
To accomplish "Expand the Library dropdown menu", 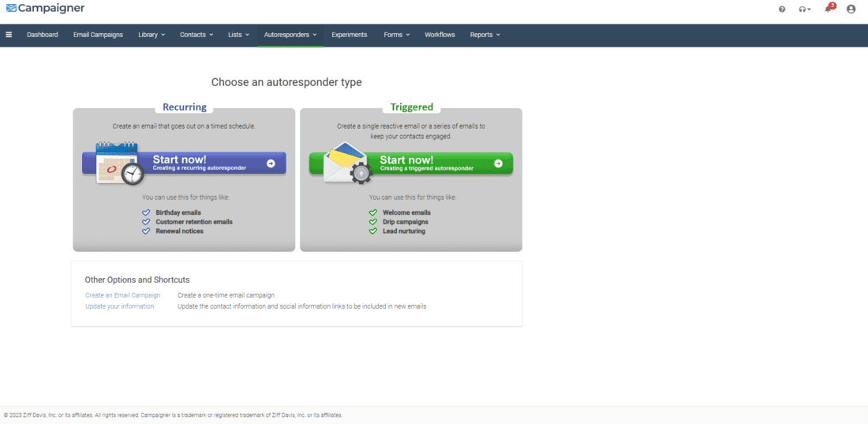I will point(152,35).
